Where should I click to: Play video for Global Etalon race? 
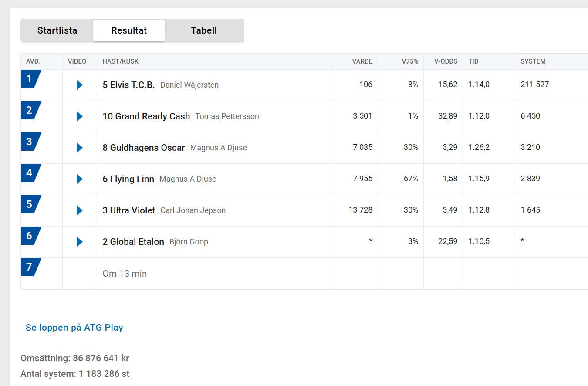click(x=79, y=242)
